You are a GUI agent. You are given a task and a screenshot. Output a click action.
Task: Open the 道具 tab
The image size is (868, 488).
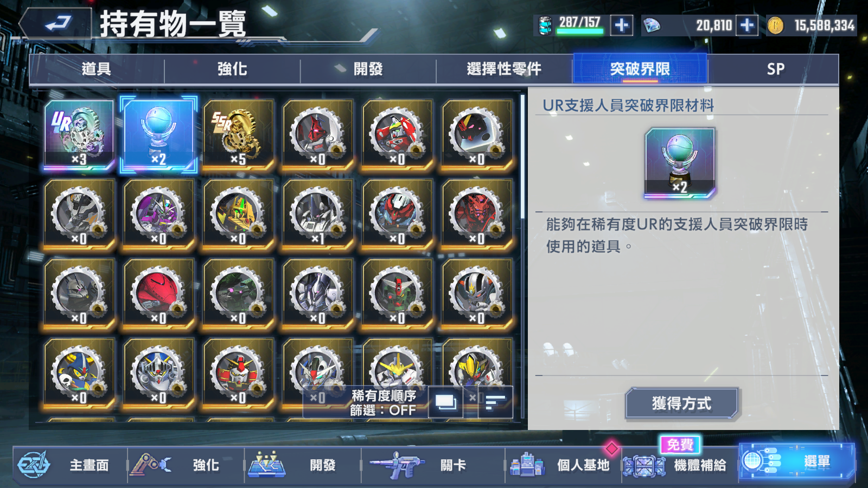[x=97, y=69]
